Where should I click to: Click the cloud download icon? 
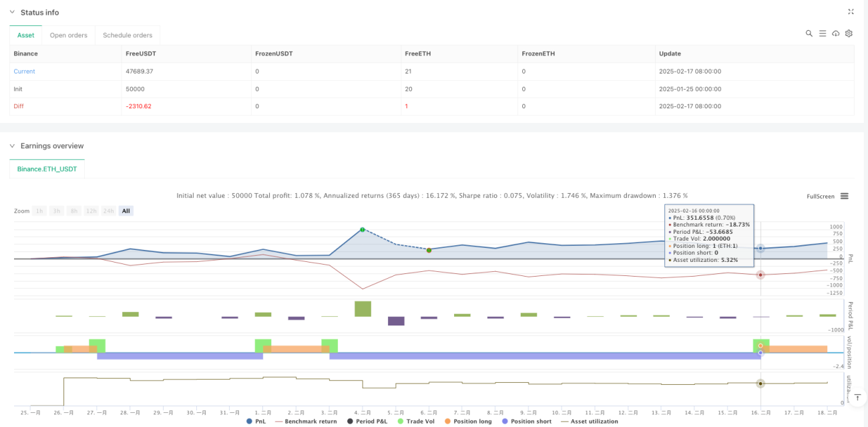click(835, 33)
